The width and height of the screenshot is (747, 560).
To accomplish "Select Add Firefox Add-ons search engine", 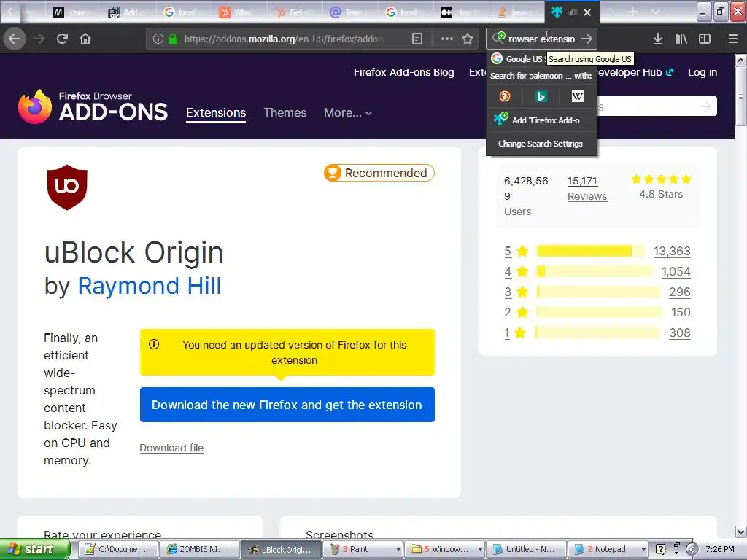I will pos(542,120).
